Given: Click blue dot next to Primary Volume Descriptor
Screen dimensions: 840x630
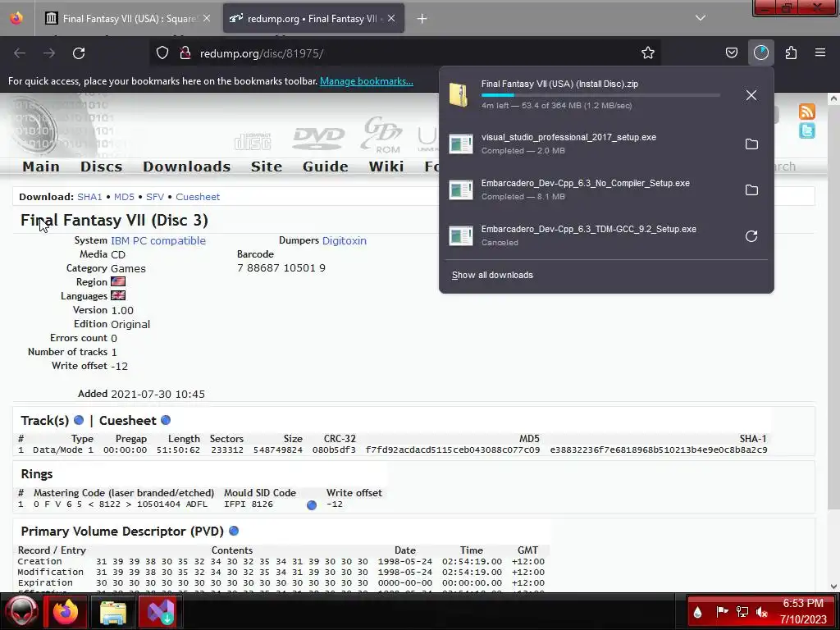Looking at the screenshot, I should tap(234, 531).
